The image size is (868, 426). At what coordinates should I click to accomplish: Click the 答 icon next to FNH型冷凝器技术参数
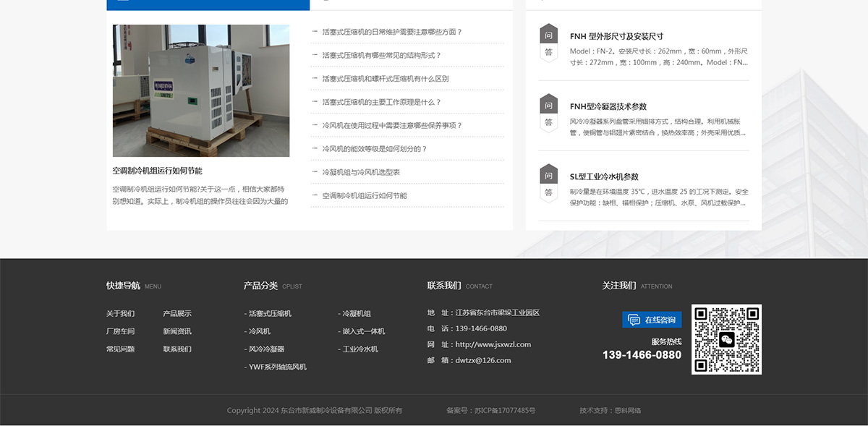[548, 120]
